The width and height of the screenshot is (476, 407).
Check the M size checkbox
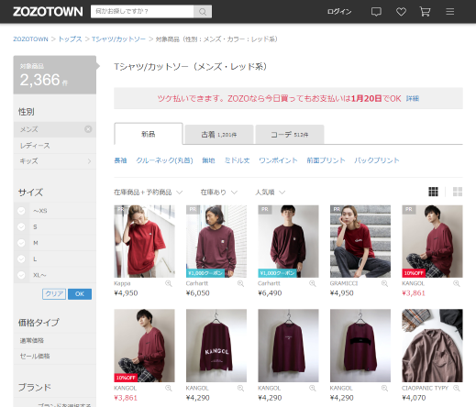pyautogui.click(x=21, y=243)
